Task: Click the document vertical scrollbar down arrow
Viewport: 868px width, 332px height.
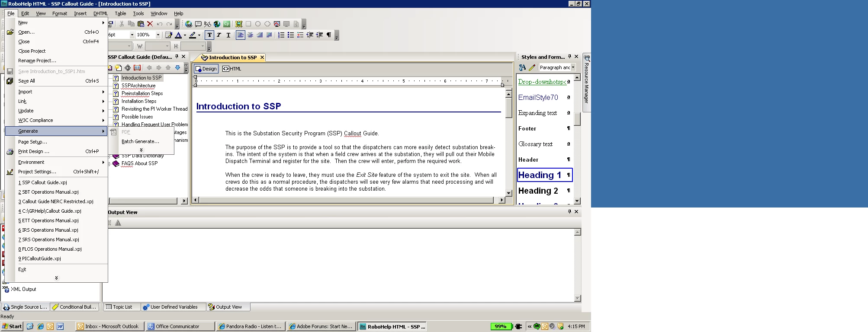Action: pyautogui.click(x=509, y=193)
